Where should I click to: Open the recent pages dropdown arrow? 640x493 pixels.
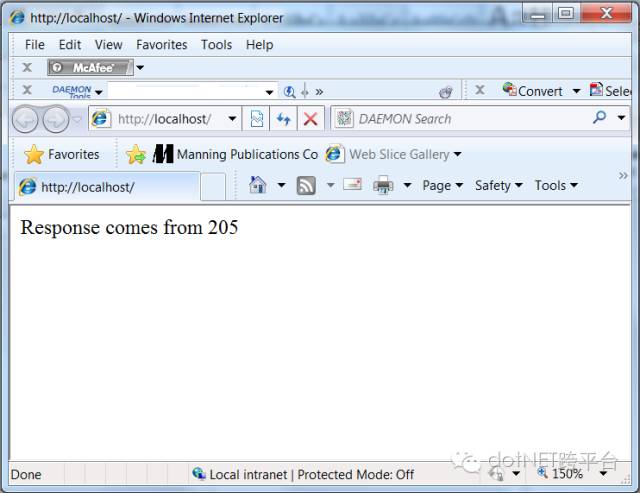coord(77,120)
